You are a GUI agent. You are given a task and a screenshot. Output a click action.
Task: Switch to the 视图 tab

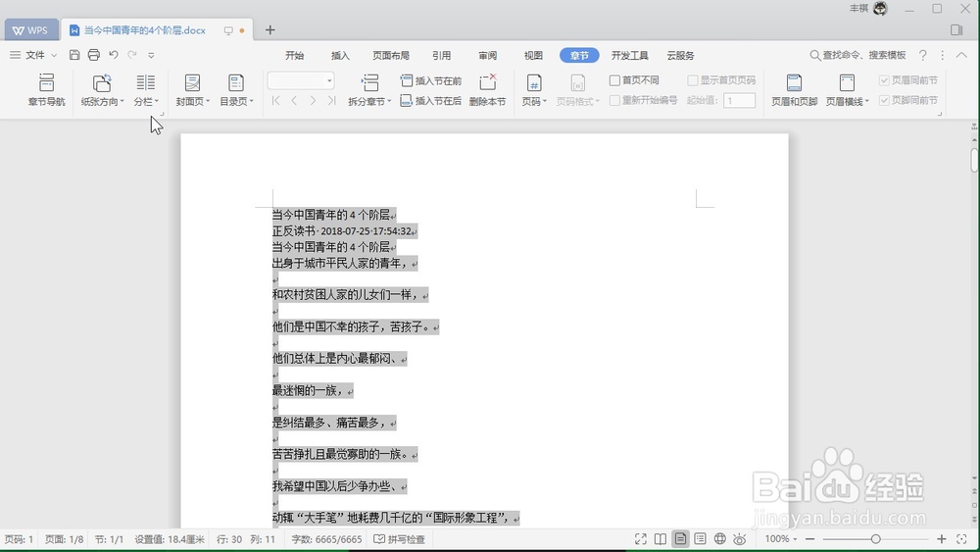(533, 56)
